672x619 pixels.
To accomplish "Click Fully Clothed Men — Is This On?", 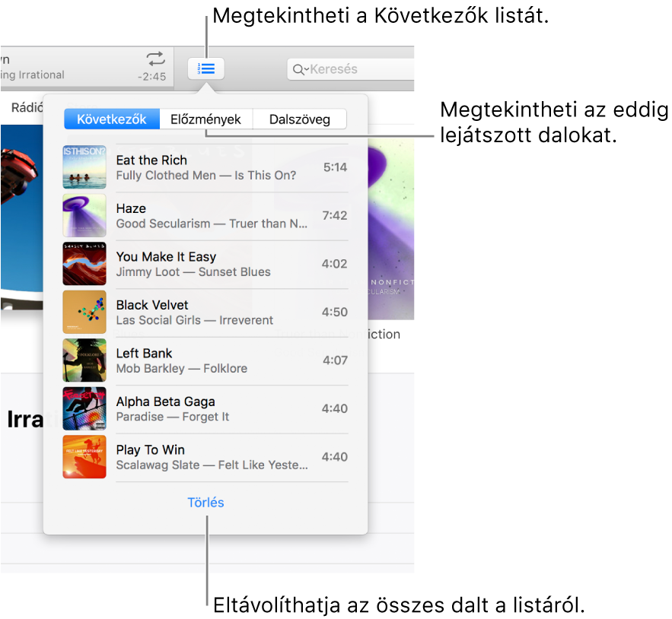I will (206, 175).
